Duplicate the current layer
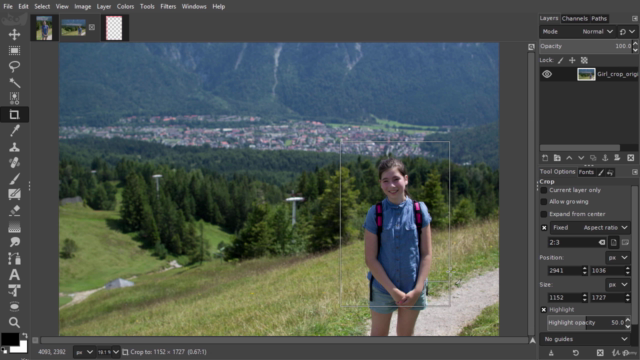 tap(593, 158)
